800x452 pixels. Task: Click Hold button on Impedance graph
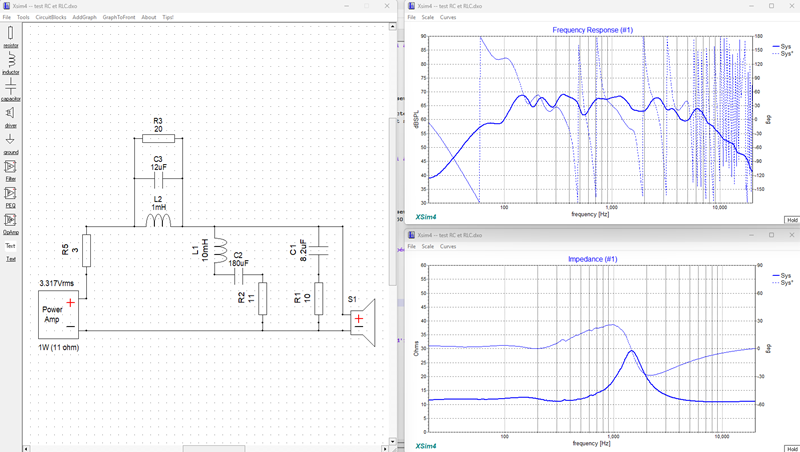792,449
